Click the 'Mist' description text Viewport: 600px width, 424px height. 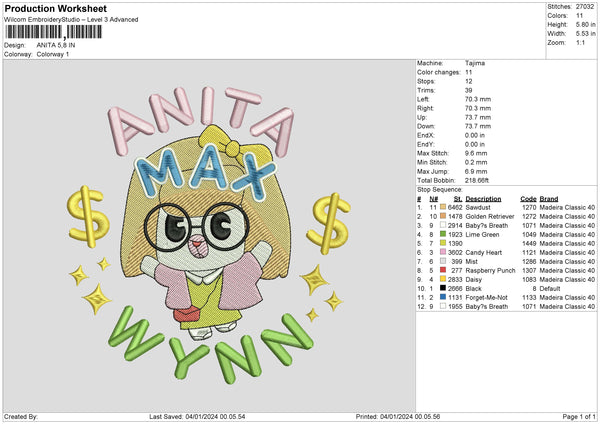471,261
